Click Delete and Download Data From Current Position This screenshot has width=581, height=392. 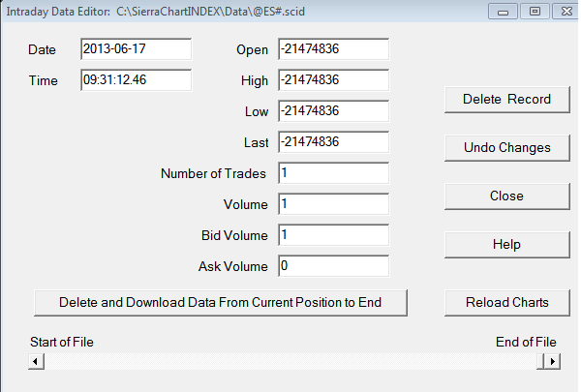pos(221,303)
